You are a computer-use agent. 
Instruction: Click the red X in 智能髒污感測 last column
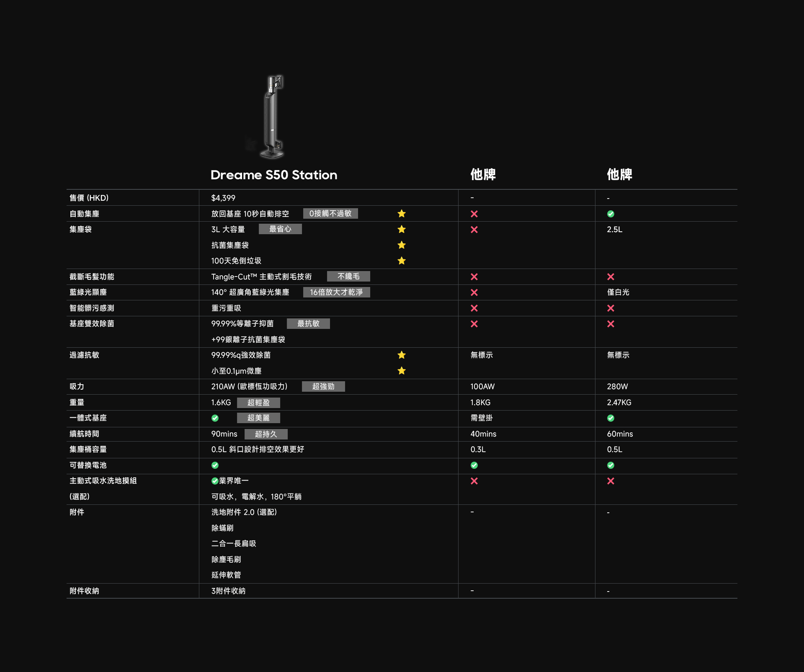tap(611, 308)
